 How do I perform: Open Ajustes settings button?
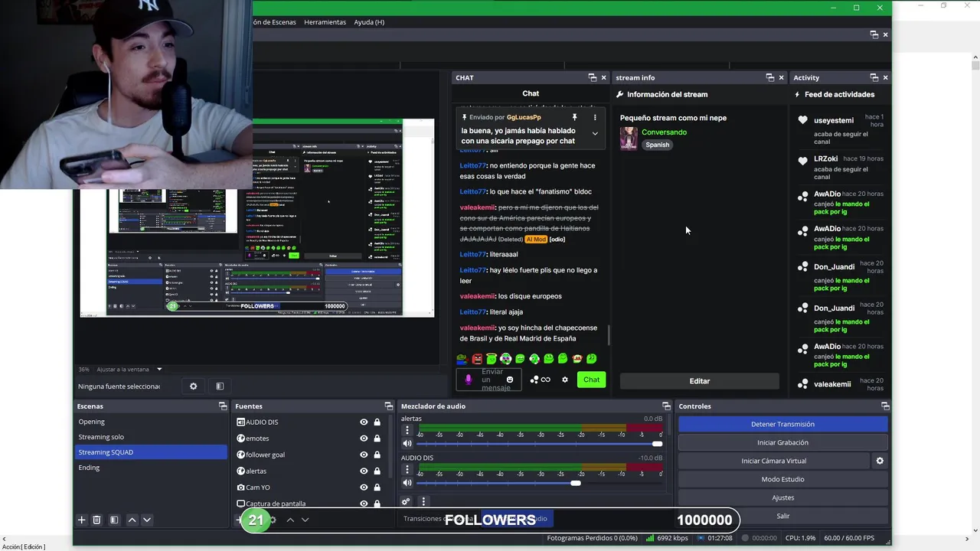point(782,497)
